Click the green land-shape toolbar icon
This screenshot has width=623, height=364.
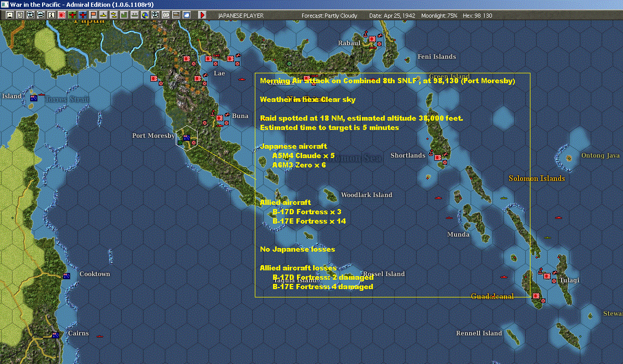124,15
